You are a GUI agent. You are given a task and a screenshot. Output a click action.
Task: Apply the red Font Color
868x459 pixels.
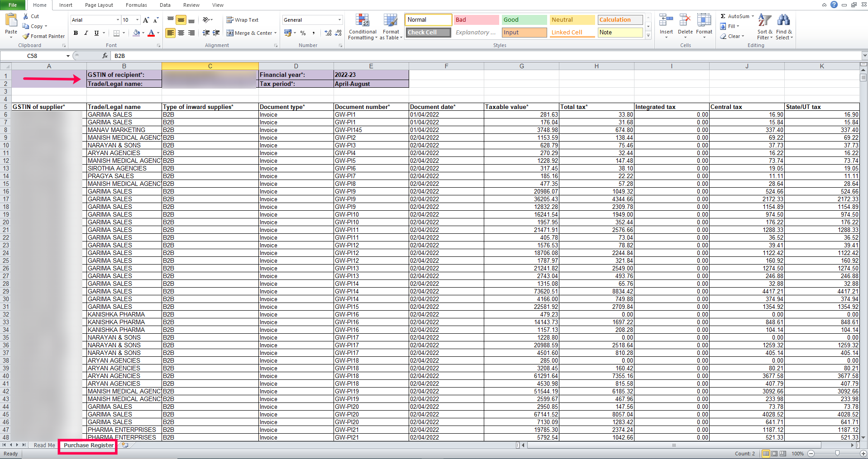pos(151,33)
